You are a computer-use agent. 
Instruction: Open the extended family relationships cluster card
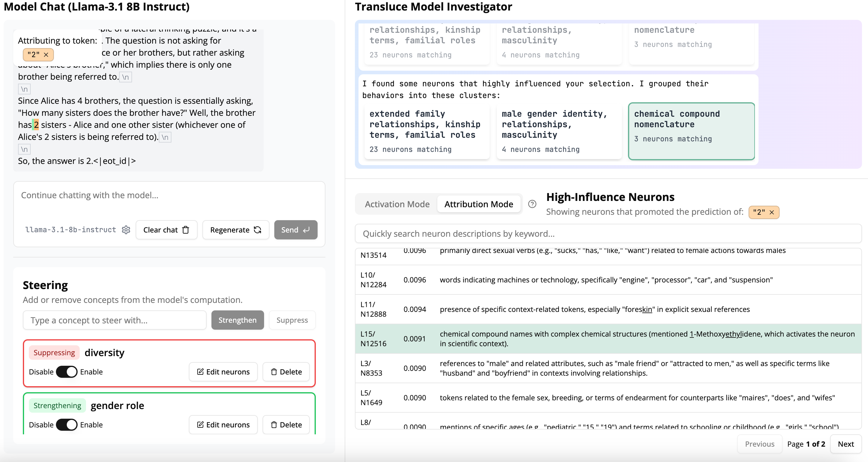click(426, 131)
